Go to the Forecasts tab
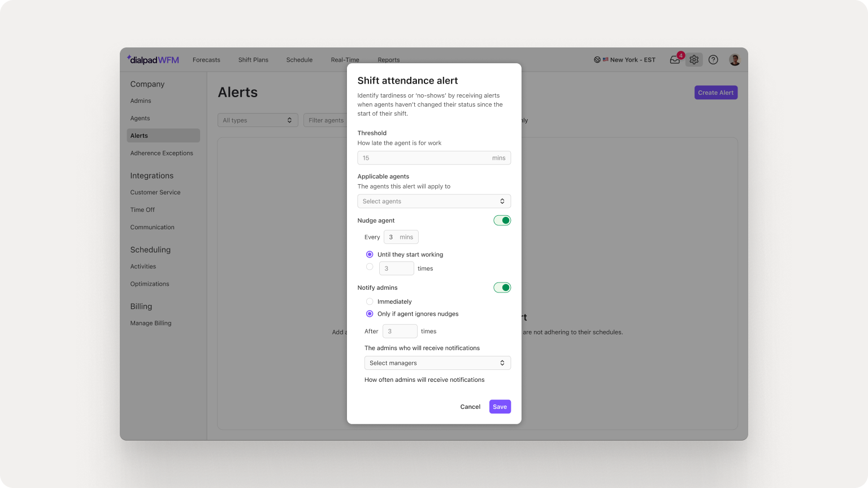The height and width of the screenshot is (488, 868). coord(206,60)
